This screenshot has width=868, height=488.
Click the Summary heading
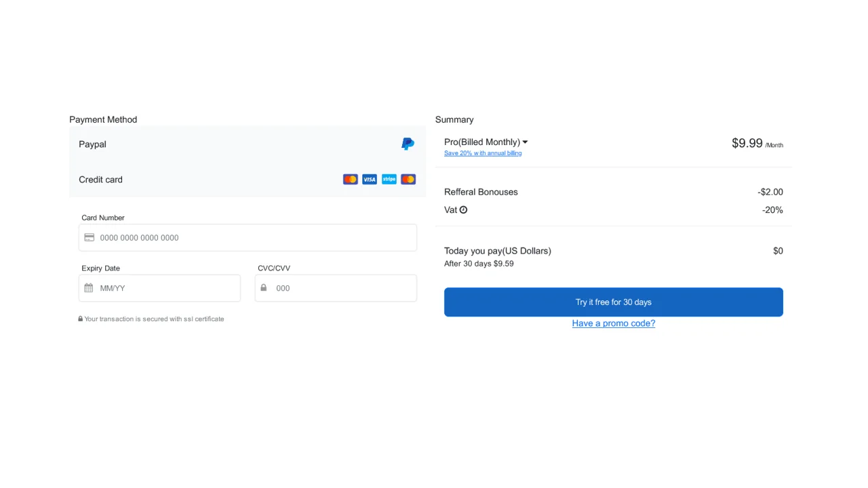[x=454, y=119]
